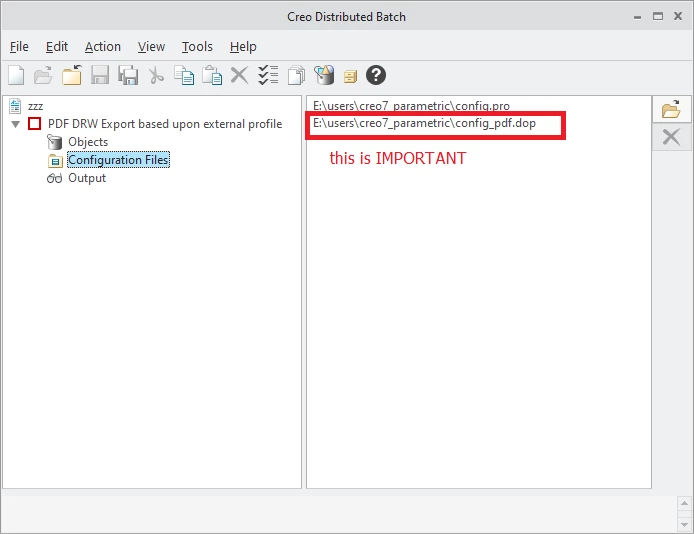Minimize the Creo Distributed Batch window
This screenshot has height=534, width=694.
tap(637, 17)
